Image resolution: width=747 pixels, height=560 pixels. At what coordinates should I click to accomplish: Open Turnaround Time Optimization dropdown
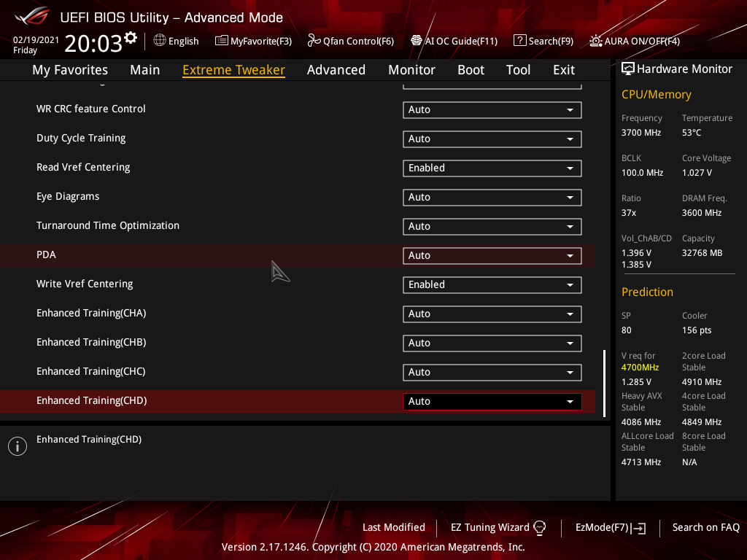pyautogui.click(x=492, y=227)
